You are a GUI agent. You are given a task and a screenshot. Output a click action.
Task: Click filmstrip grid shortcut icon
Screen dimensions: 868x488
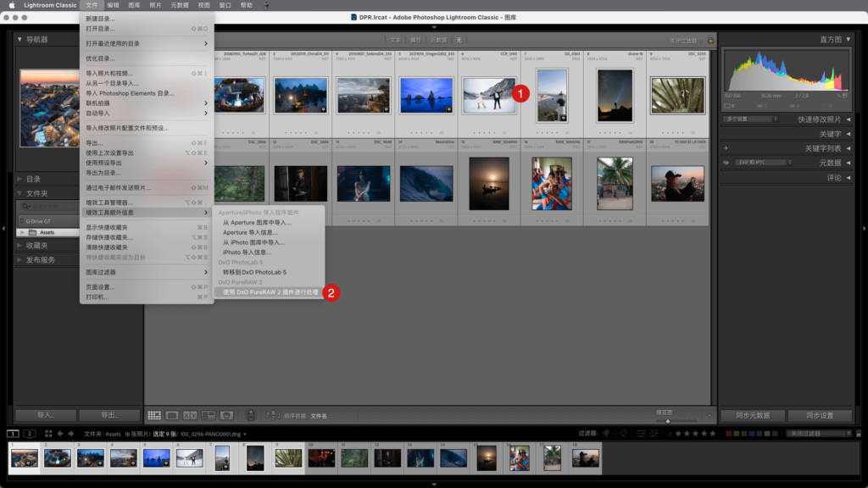pyautogui.click(x=48, y=434)
